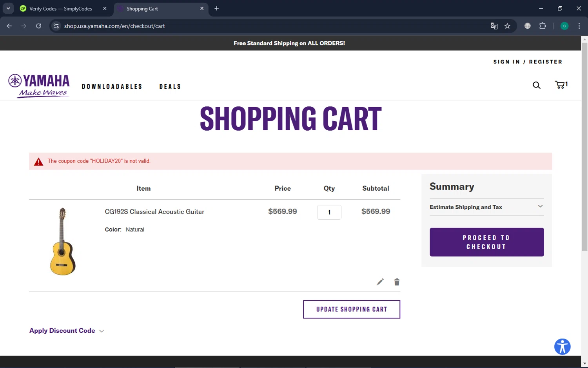Click the Item column header

[143, 188]
